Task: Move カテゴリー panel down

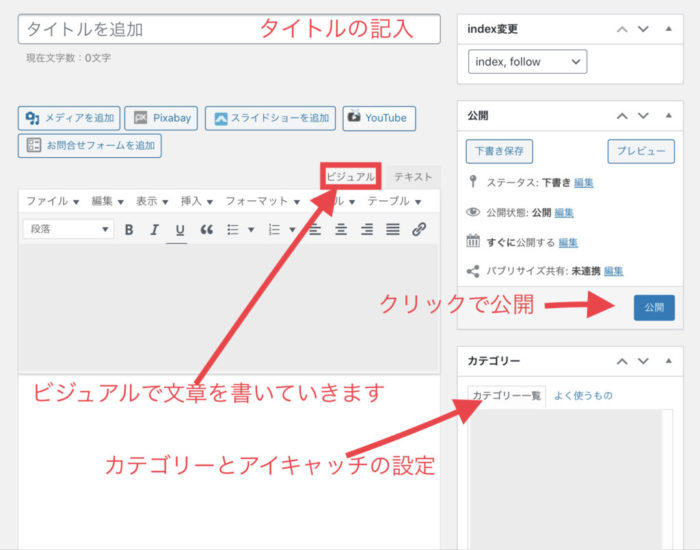Action: point(643,361)
